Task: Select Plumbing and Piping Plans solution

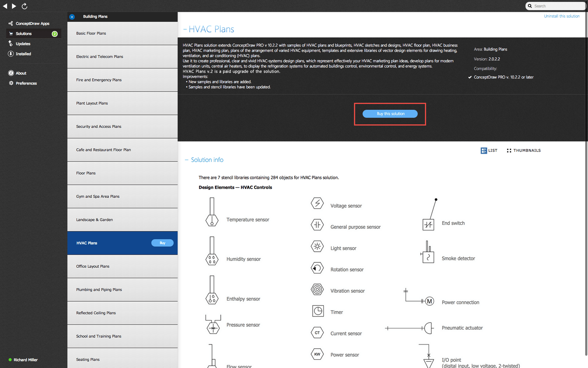Action: point(122,290)
